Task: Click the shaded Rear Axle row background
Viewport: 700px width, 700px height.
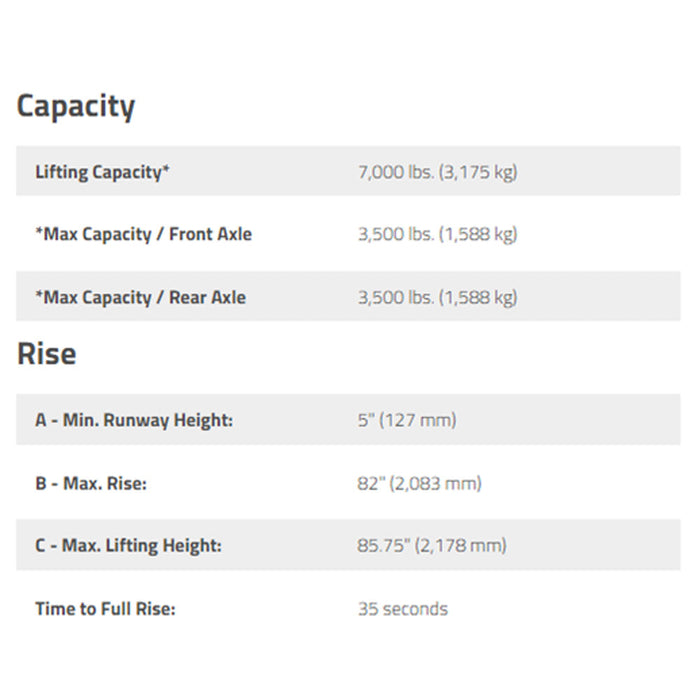Action: (348, 296)
